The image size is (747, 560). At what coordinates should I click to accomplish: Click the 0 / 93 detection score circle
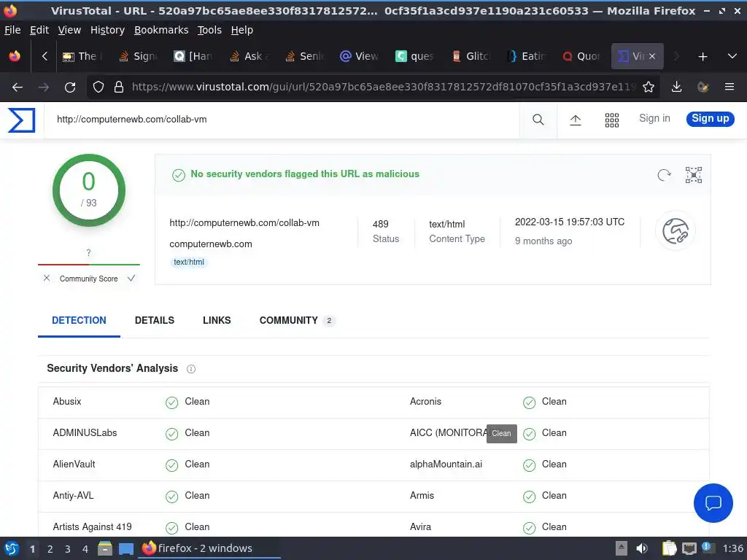pyautogui.click(x=88, y=190)
